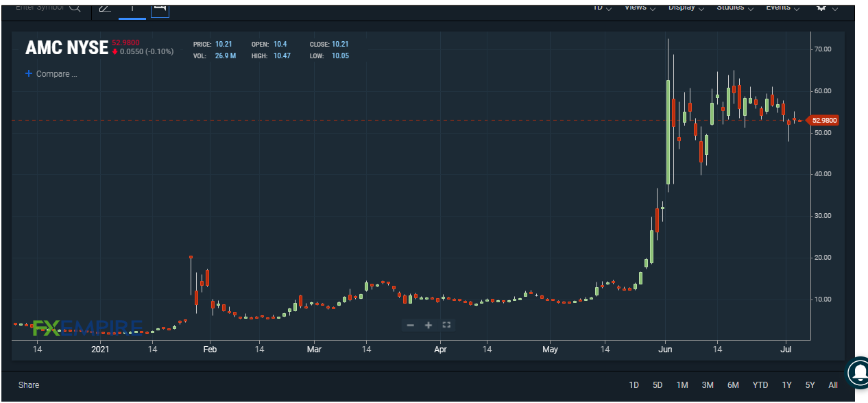The image size is (868, 403).
Task: Open the Events dropdown menu
Action: click(782, 7)
